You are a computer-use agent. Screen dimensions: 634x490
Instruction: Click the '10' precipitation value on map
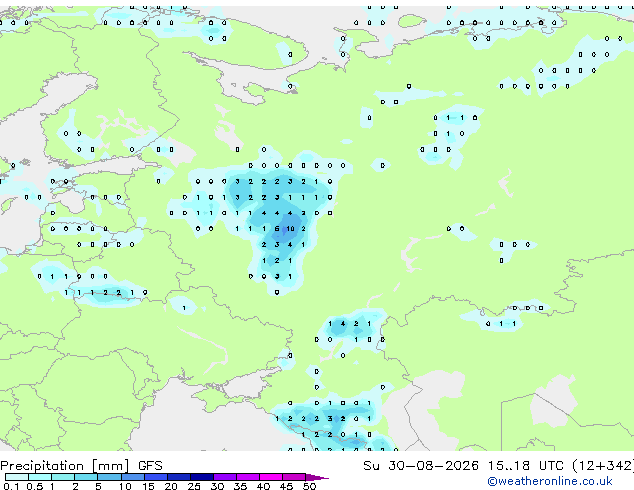coord(290,229)
